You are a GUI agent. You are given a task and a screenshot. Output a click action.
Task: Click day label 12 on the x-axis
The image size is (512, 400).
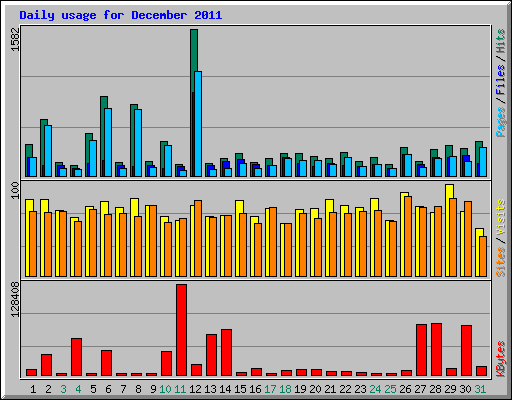pyautogui.click(x=195, y=389)
